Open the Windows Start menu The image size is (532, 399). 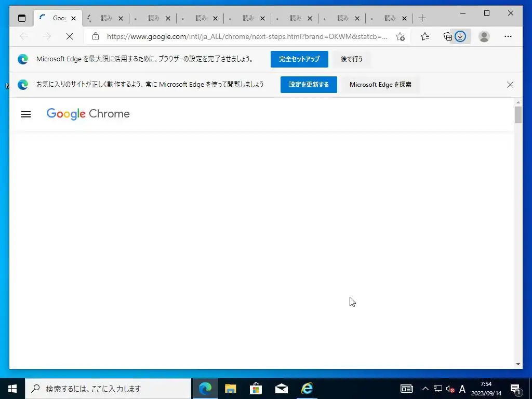(x=12, y=389)
